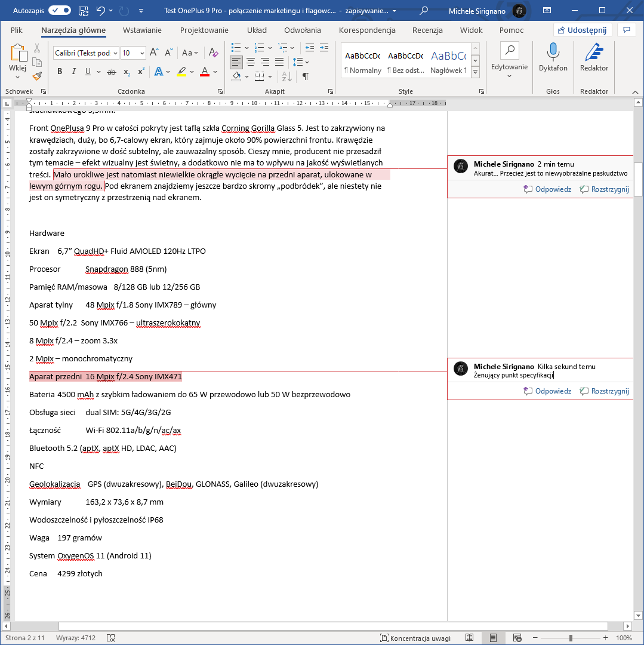644x645 pixels.
Task: Open the comments pane icon
Action: (x=627, y=30)
